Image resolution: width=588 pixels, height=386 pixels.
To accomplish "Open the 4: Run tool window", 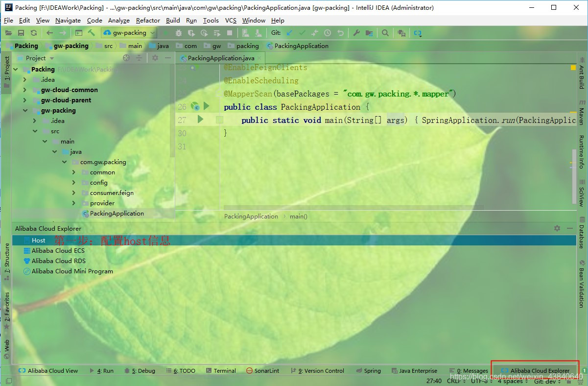I will [x=101, y=371].
